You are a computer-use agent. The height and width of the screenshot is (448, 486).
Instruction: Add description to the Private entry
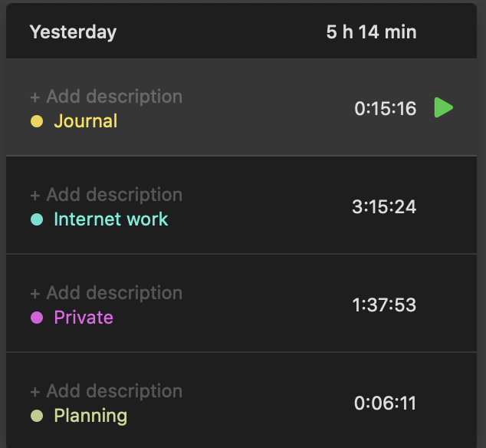point(107,293)
